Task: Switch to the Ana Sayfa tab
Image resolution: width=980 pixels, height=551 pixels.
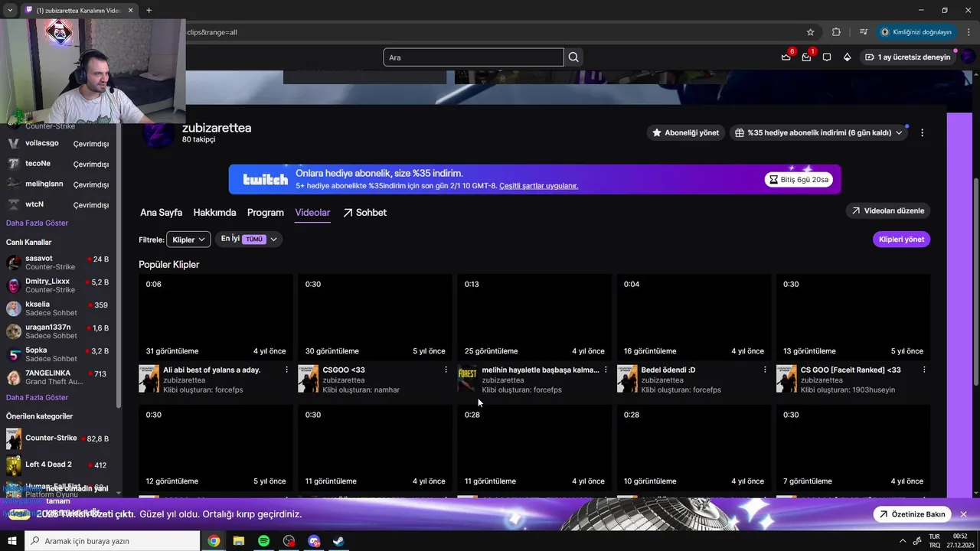Action: (x=161, y=213)
